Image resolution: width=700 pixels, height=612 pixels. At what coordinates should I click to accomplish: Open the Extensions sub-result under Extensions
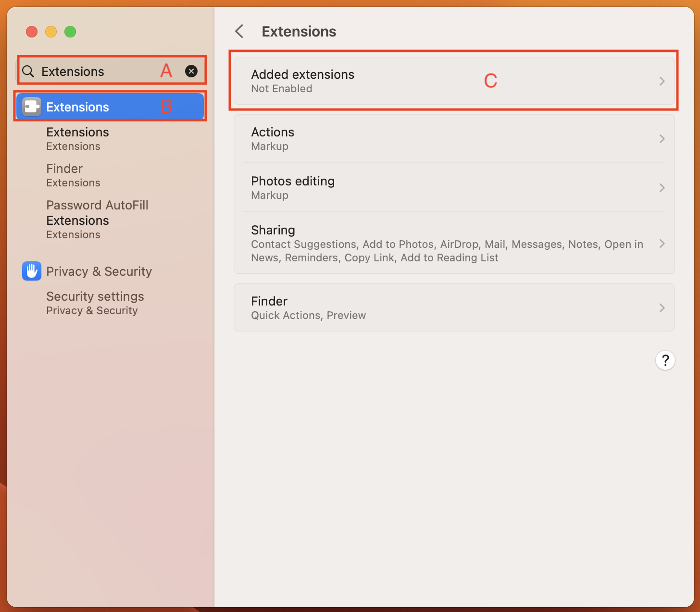click(78, 139)
